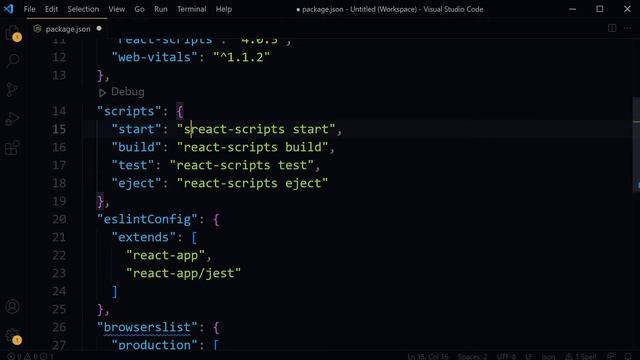
Task: Click the "web-vitals" key
Action: pos(155,57)
